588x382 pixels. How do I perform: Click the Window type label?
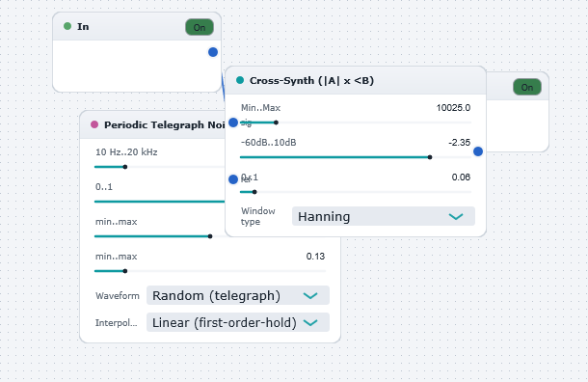click(x=258, y=216)
